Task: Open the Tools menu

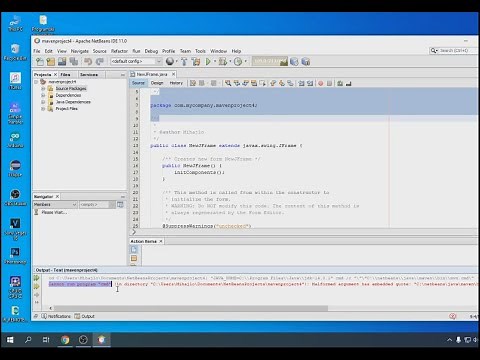Action: pyautogui.click(x=200, y=51)
